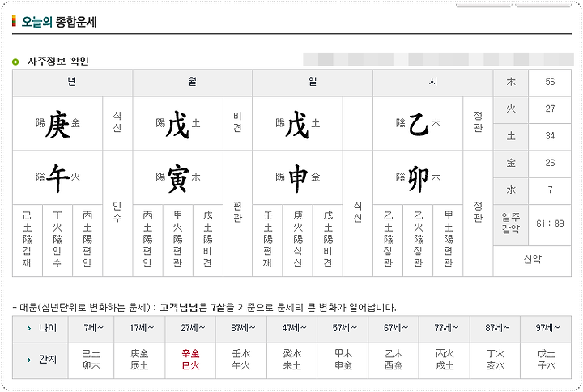Click the large 庚 character in year column

(x=57, y=124)
